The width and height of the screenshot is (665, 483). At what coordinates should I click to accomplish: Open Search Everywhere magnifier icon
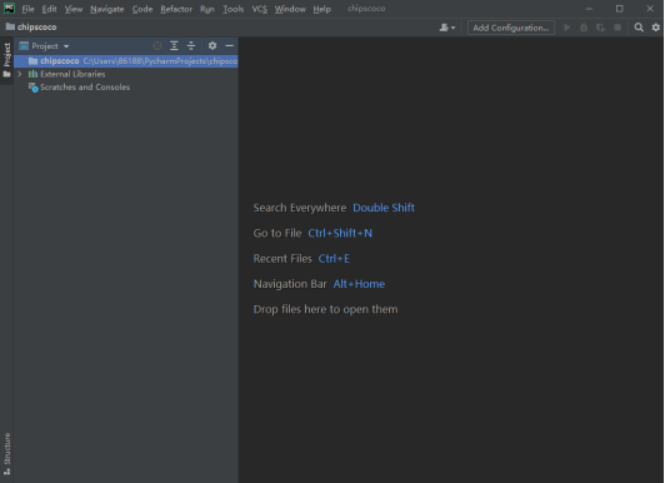tap(639, 28)
